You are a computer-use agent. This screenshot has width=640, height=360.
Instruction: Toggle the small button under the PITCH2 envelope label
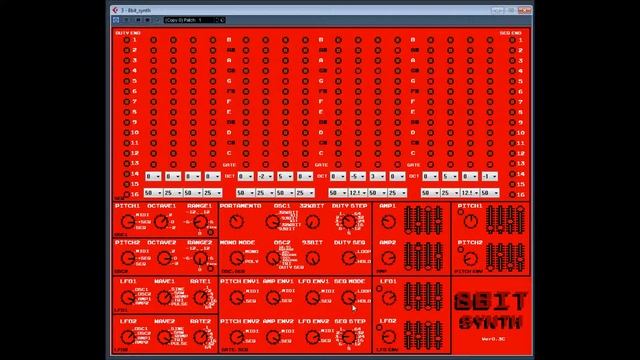(460, 249)
